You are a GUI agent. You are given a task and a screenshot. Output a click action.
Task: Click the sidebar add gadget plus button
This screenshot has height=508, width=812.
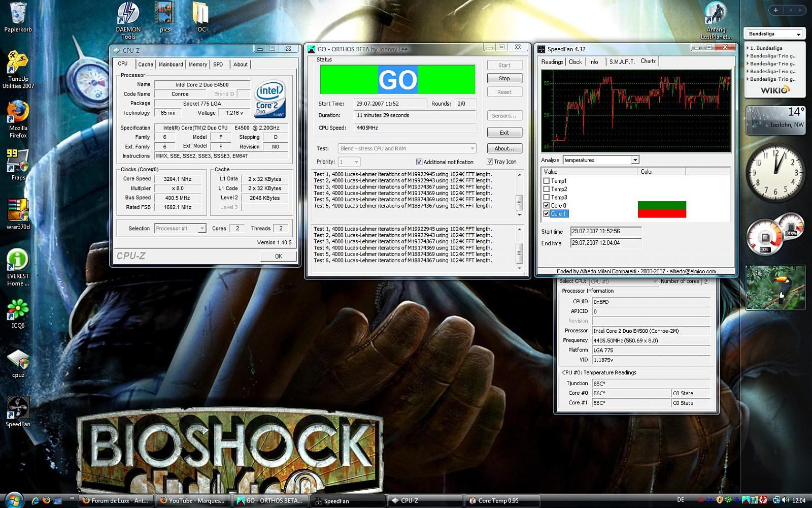(775, 10)
